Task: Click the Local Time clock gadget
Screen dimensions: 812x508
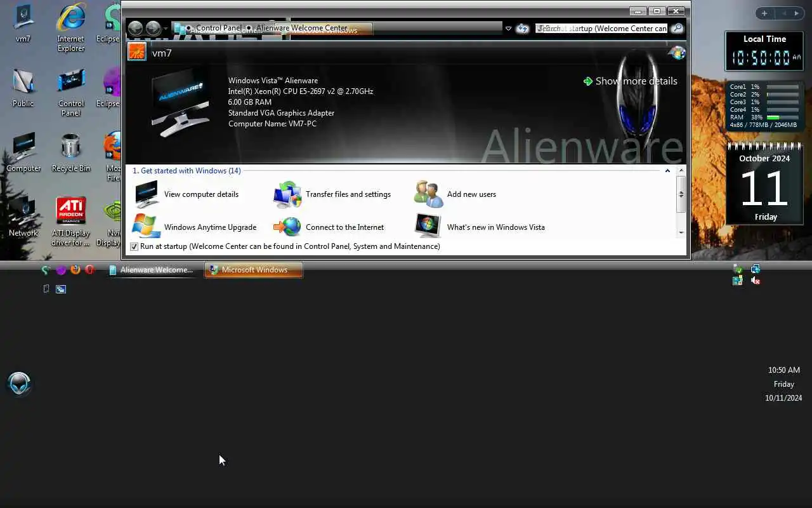Action: [x=764, y=51]
